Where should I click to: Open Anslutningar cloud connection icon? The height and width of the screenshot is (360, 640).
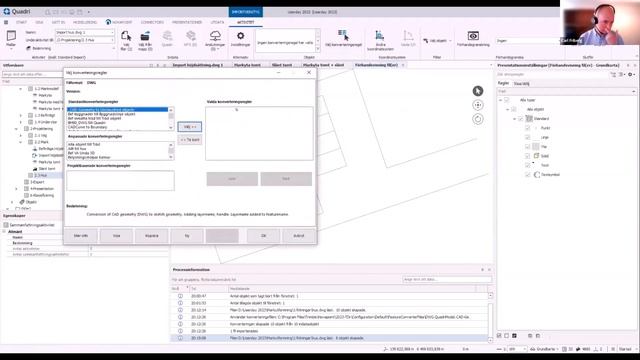point(215,36)
